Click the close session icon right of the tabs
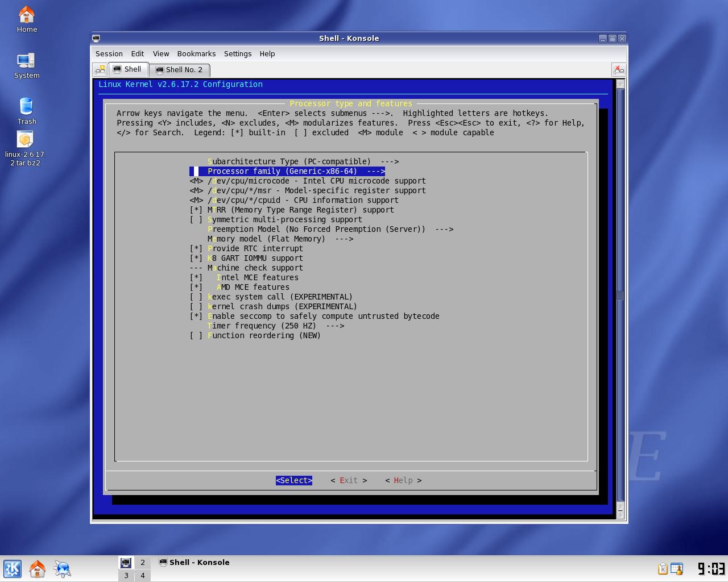 pyautogui.click(x=619, y=69)
